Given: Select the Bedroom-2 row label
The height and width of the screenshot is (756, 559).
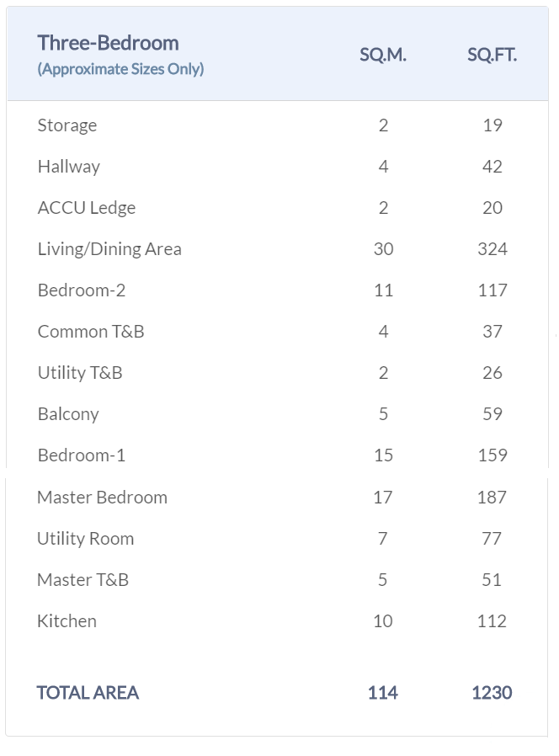Looking at the screenshot, I should [82, 290].
